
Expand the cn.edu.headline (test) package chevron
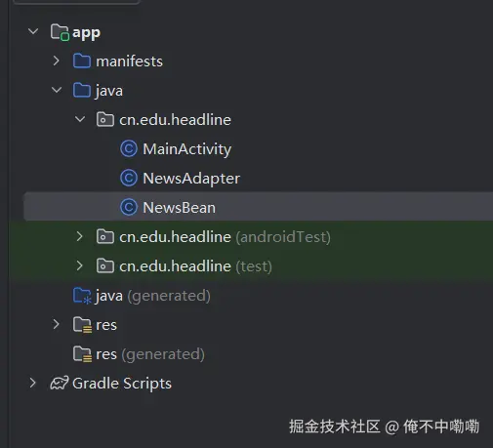coord(80,265)
